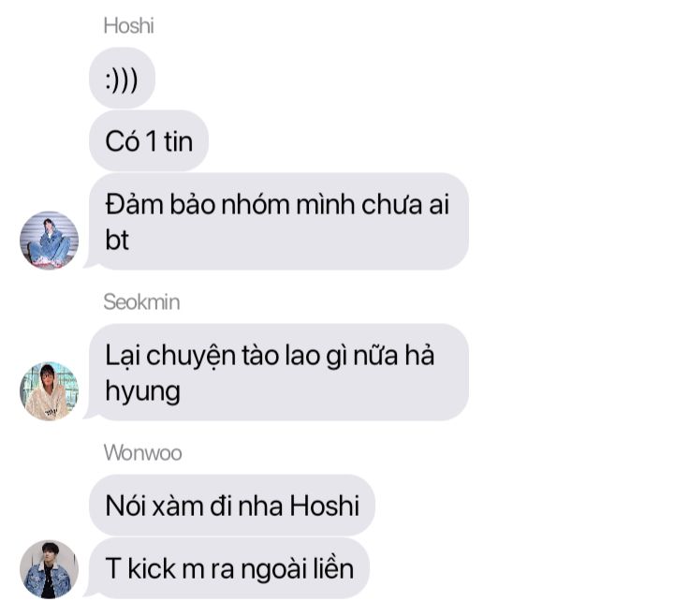Screen dimensions: 674x616
Task: Select the 'T kick m ra ngoài liền' bubble
Action: point(229,568)
